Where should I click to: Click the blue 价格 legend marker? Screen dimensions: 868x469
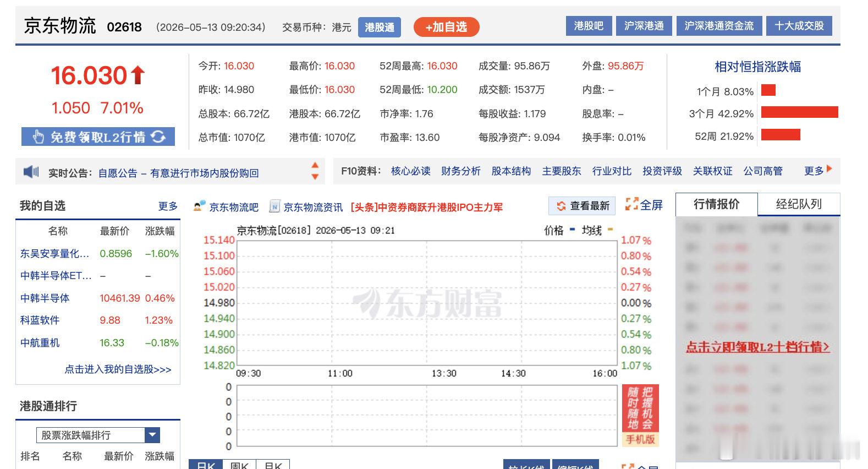point(573,229)
